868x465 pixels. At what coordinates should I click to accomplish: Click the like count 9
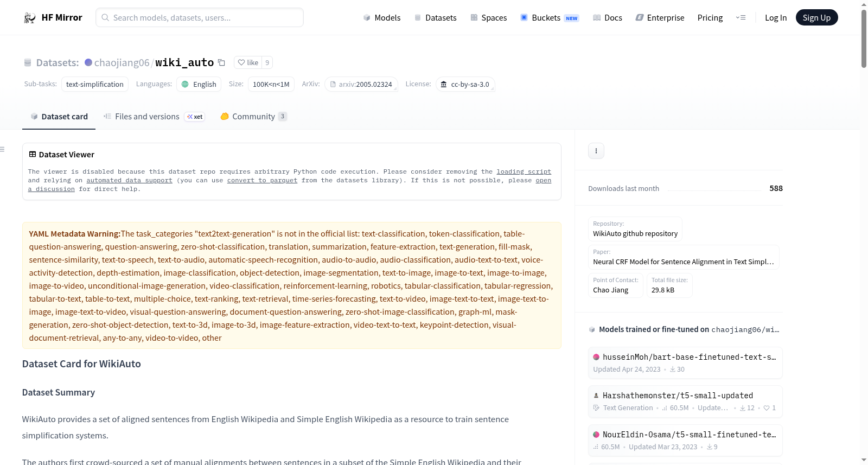(267, 62)
